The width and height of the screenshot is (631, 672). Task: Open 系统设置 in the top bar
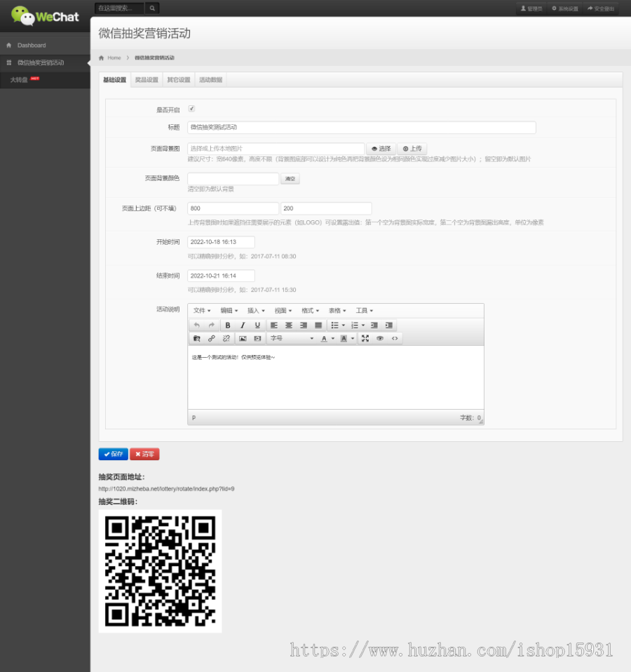pos(565,8)
